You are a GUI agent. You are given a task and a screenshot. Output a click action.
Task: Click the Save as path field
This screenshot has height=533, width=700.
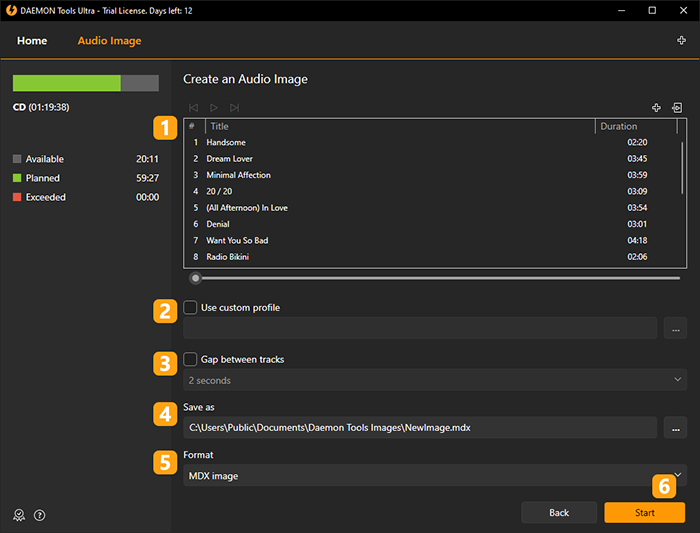pos(420,428)
